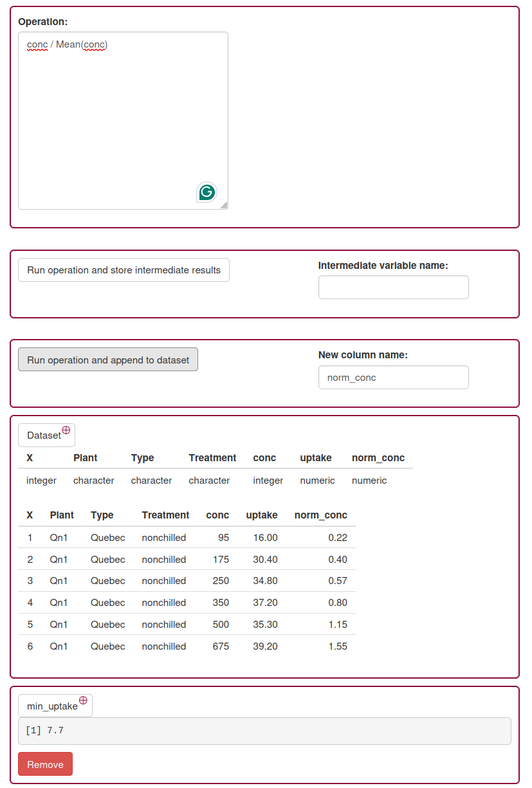The image size is (532, 788).
Task: Select the norm_conc value 1.55 in row 6
Action: click(337, 646)
